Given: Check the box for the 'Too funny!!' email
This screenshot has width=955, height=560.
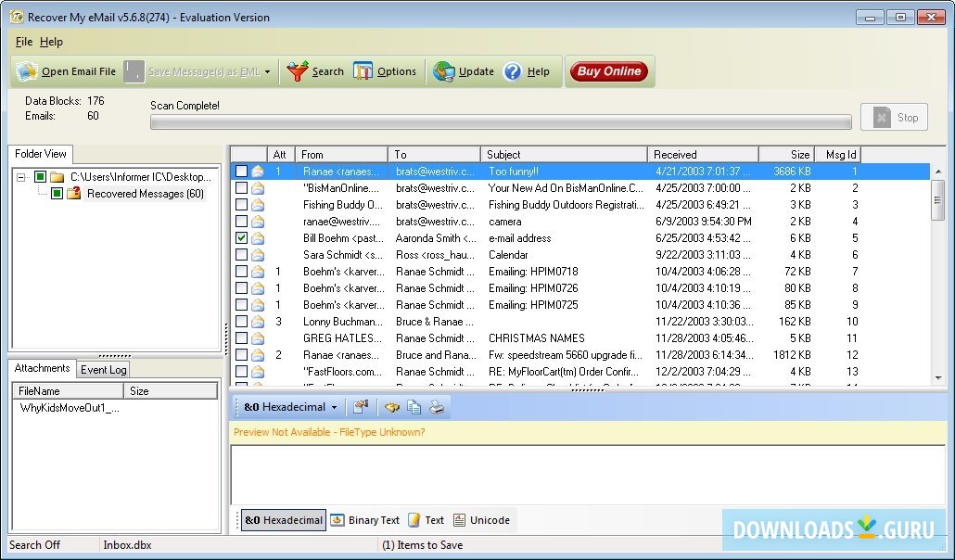Looking at the screenshot, I should pos(241,172).
